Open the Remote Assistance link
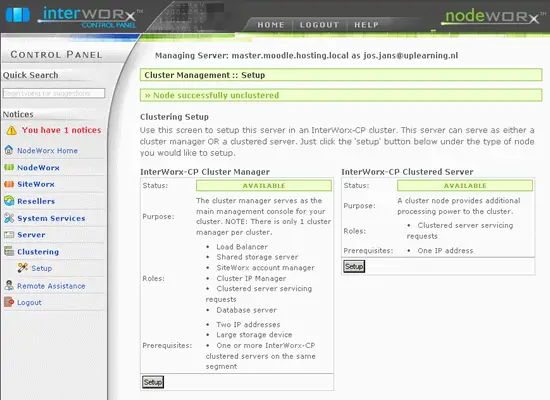550x400 pixels. (51, 286)
